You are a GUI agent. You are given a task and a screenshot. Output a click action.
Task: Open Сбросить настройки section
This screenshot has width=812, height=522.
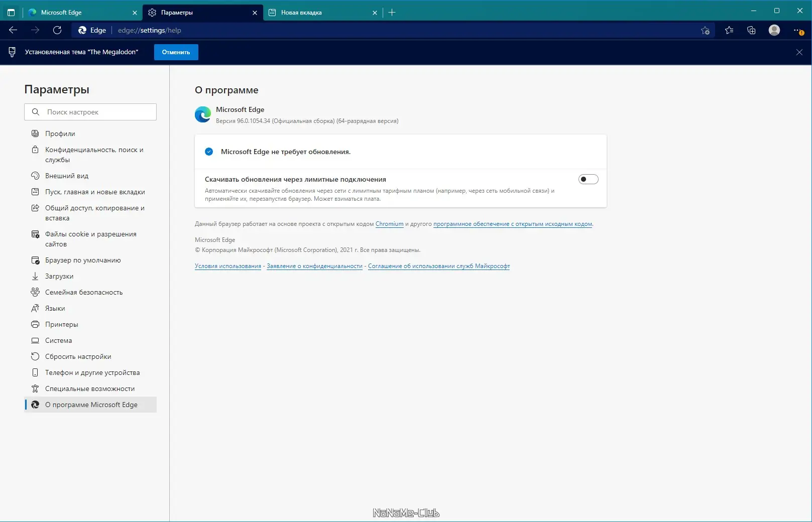pos(90,356)
